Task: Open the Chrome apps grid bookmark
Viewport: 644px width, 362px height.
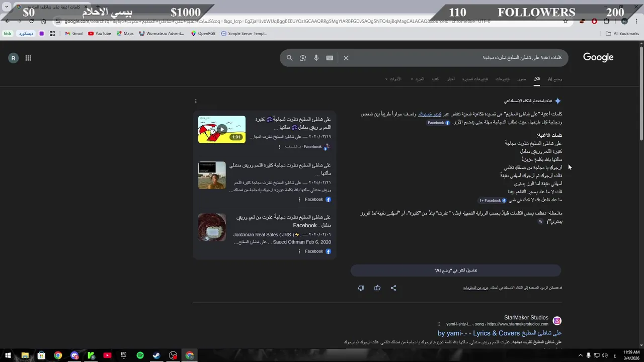Action: pyautogui.click(x=52, y=34)
